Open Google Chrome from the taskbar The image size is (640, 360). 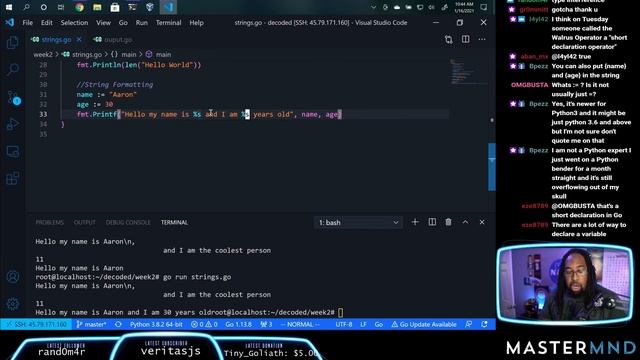pyautogui.click(x=80, y=7)
